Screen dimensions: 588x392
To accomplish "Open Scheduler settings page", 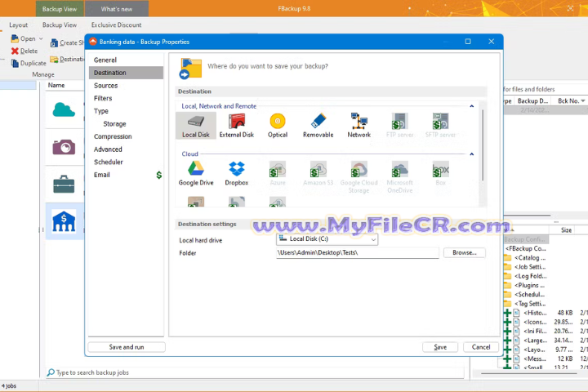I will [x=126, y=162].
